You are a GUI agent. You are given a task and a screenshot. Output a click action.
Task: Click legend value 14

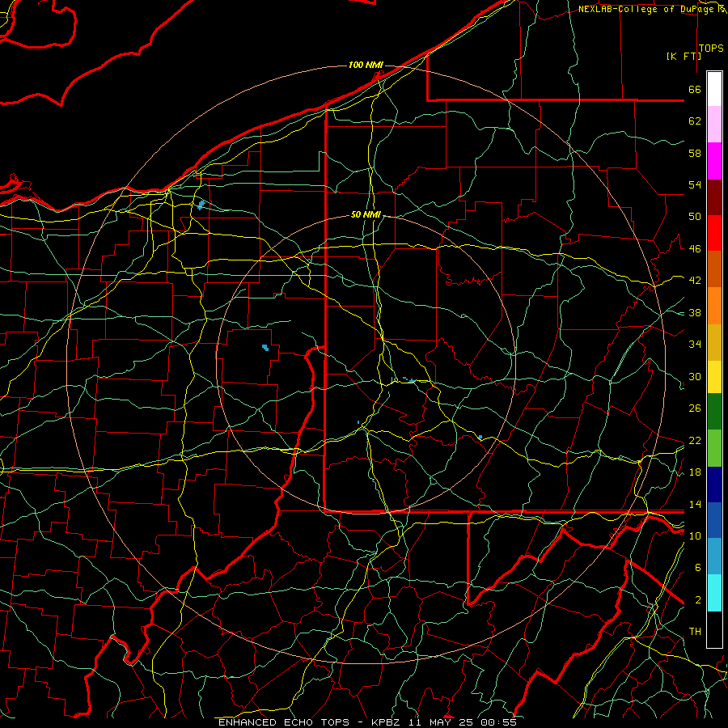coord(695,504)
